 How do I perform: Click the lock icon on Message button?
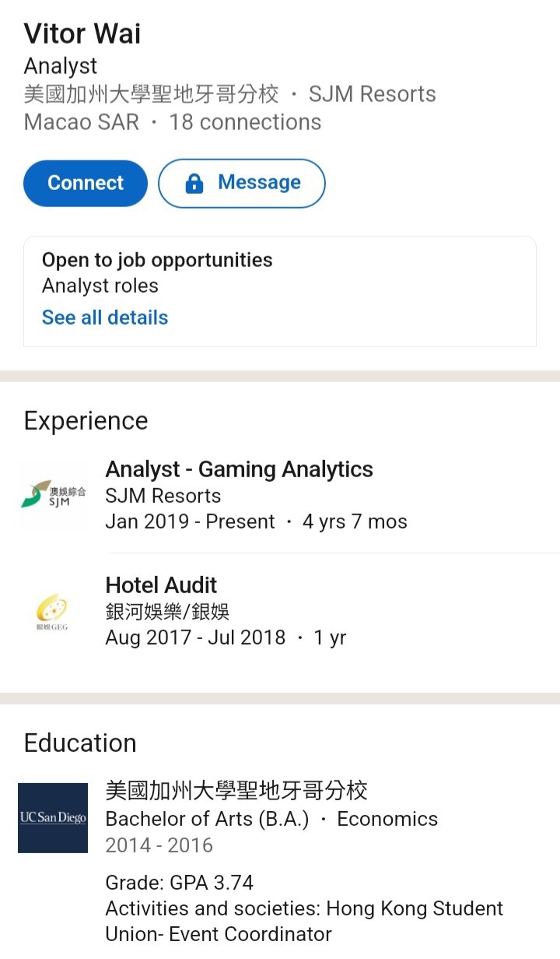click(194, 184)
